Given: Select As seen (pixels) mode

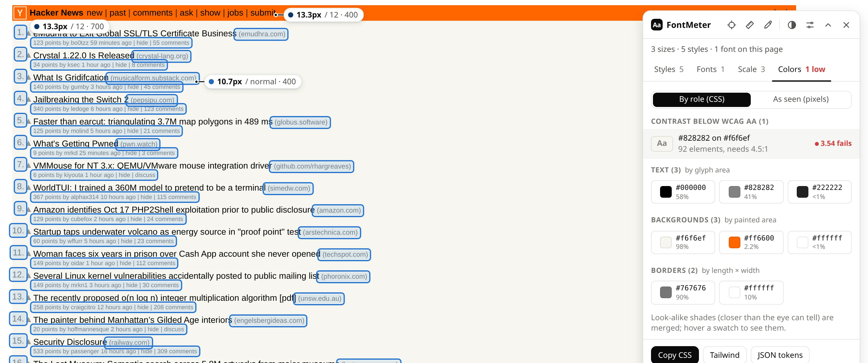Looking at the screenshot, I should 800,100.
